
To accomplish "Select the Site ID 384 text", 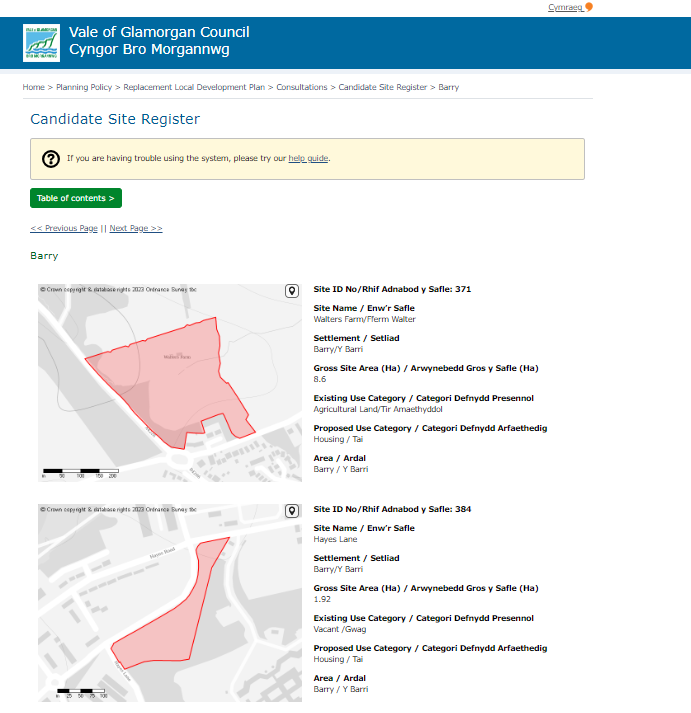I will (x=392, y=509).
